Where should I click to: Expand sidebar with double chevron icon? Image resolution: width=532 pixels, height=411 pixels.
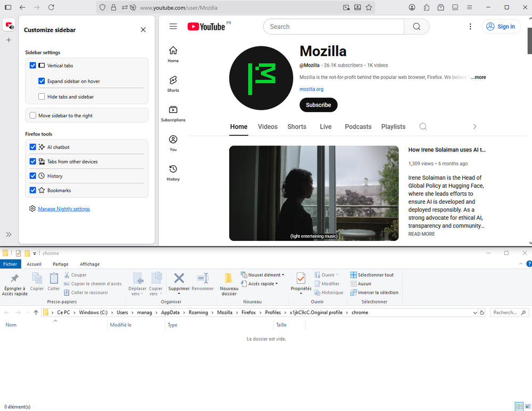(9, 235)
